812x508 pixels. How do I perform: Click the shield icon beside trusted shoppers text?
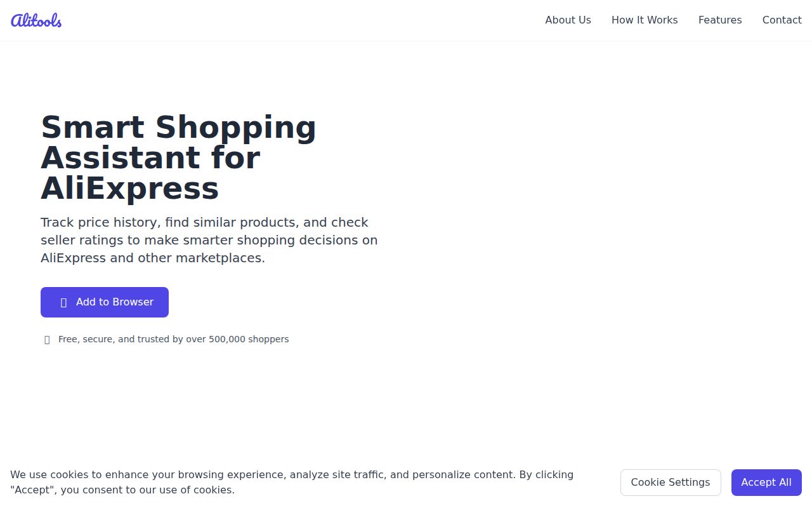pyautogui.click(x=47, y=340)
